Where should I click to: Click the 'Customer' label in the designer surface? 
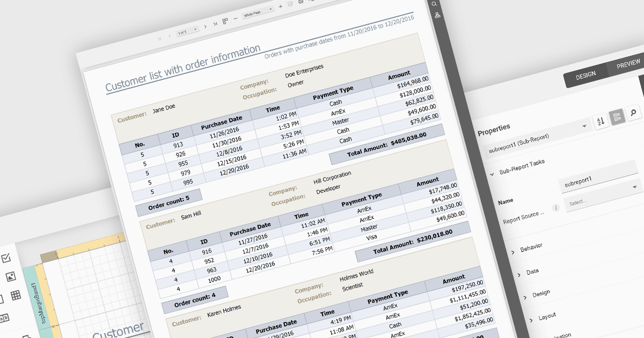click(119, 329)
